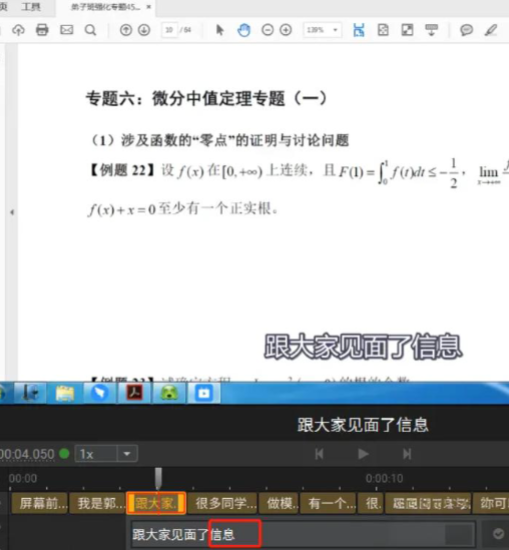Click the page number field

click(x=169, y=30)
